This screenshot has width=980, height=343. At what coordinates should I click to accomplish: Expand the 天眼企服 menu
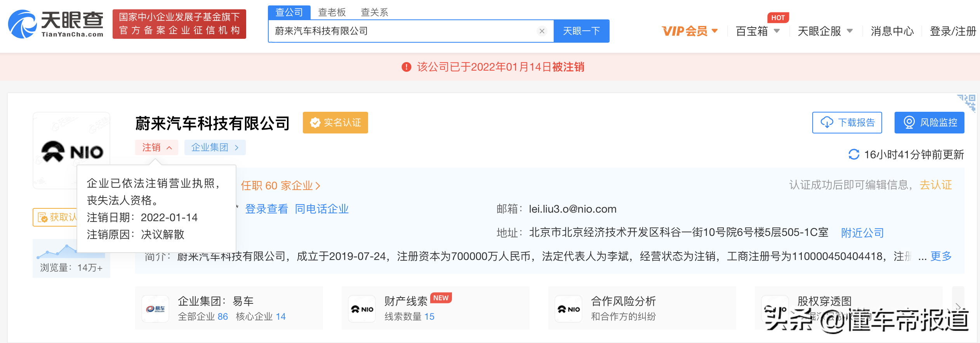click(825, 31)
